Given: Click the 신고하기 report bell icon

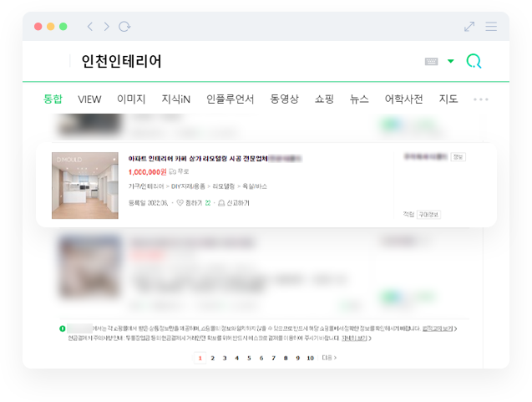Looking at the screenshot, I should (221, 203).
